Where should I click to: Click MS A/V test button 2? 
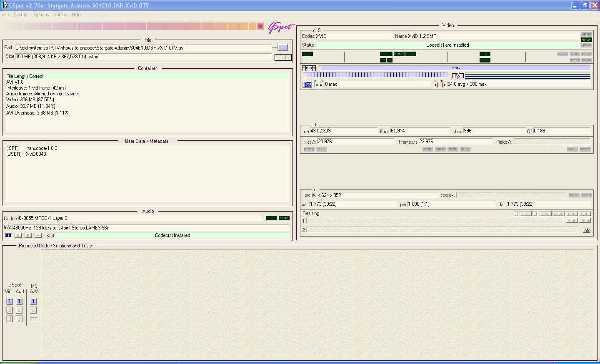34,310
